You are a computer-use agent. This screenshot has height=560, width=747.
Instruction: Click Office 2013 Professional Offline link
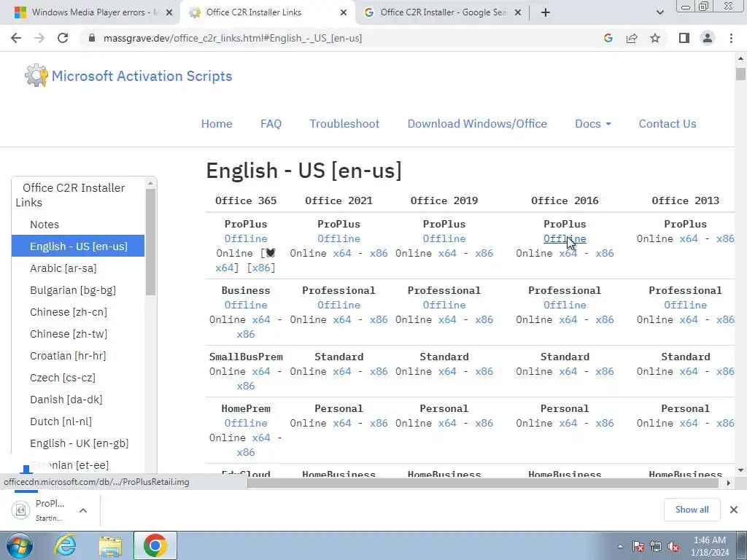(x=686, y=305)
